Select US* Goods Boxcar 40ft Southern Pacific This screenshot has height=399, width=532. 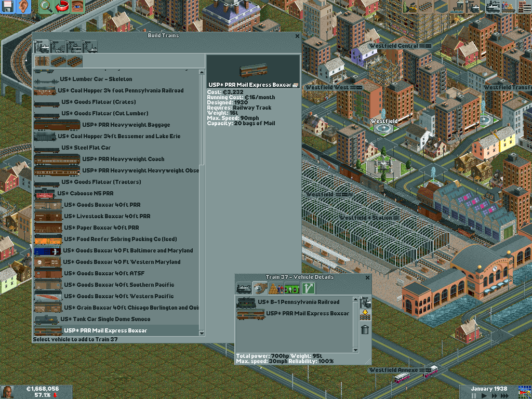(116, 285)
